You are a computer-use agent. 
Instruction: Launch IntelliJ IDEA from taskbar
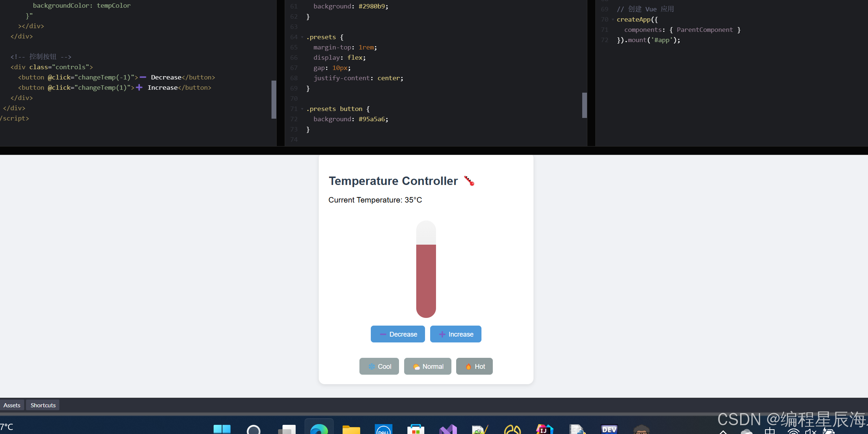click(x=544, y=429)
